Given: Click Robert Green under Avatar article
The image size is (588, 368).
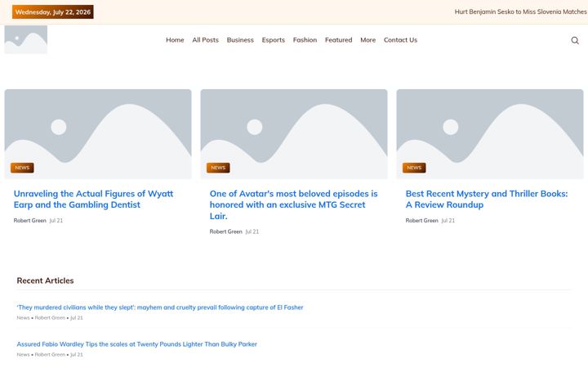Looking at the screenshot, I should pyautogui.click(x=225, y=231).
